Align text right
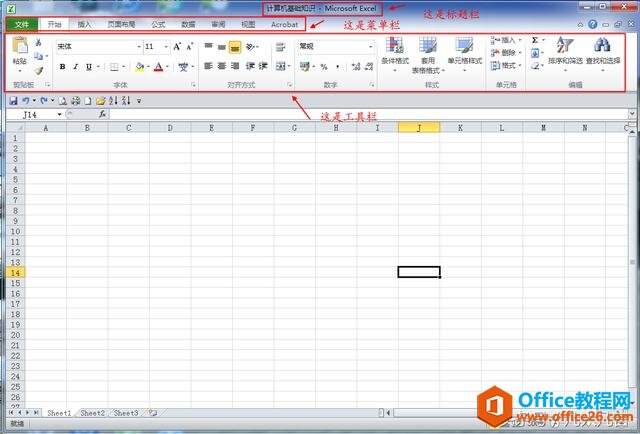 point(235,66)
